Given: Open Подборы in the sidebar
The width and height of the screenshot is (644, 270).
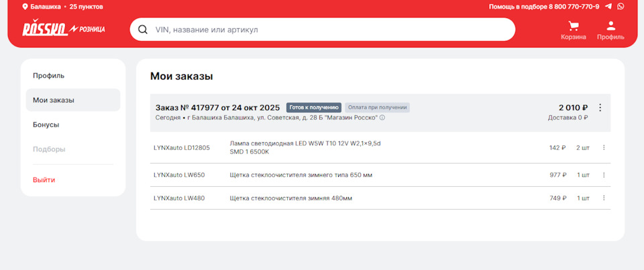Looking at the screenshot, I should (73, 149).
